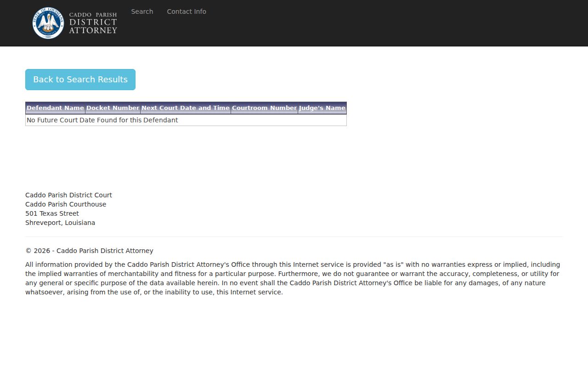Click the Courtroom Number column header
This screenshot has height=368, width=588.
264,108
